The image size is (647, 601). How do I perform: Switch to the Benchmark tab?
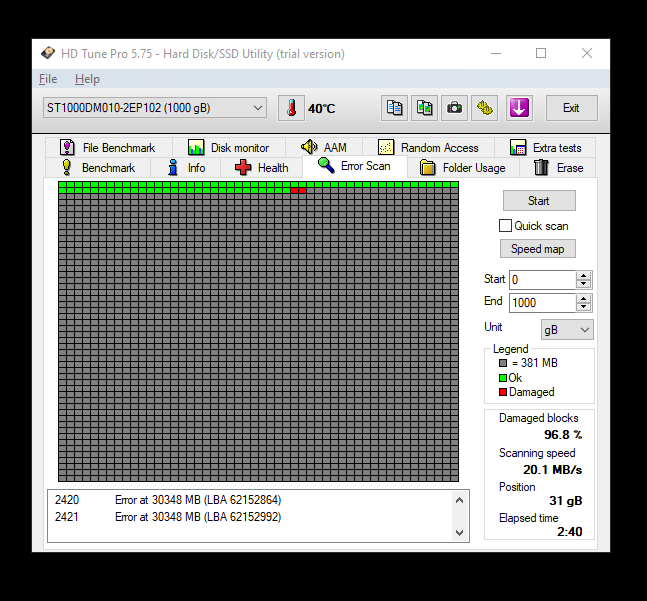coord(98,168)
